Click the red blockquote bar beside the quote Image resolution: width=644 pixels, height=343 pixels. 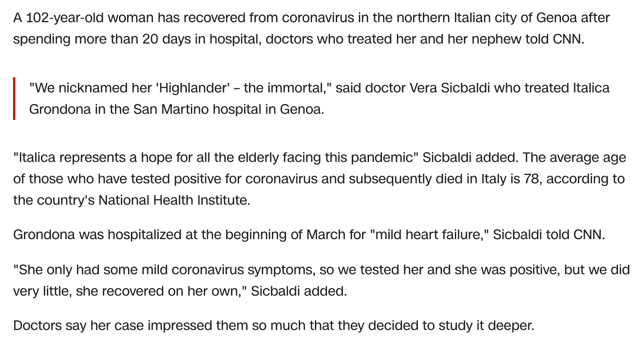point(14,99)
